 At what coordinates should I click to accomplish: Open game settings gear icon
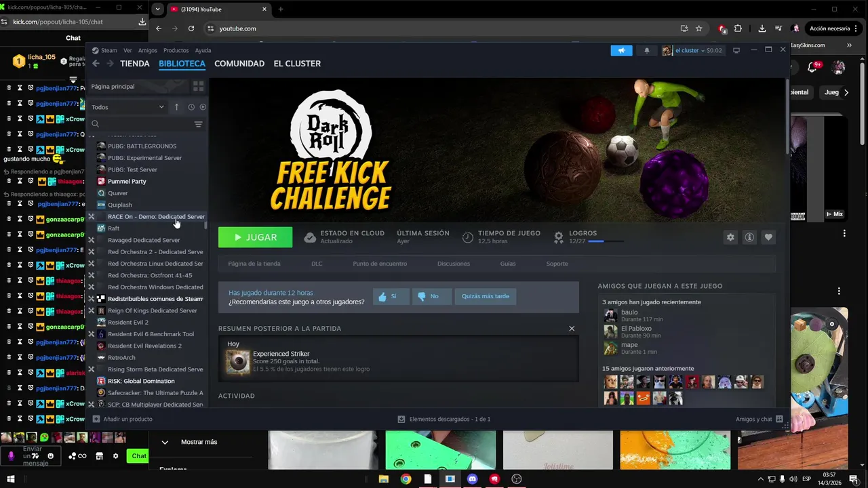[730, 237]
